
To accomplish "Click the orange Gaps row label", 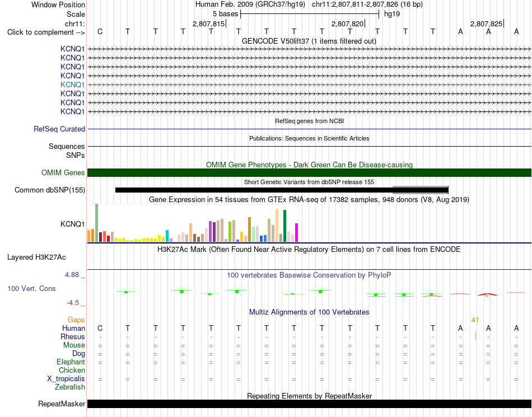I will [76, 320].
